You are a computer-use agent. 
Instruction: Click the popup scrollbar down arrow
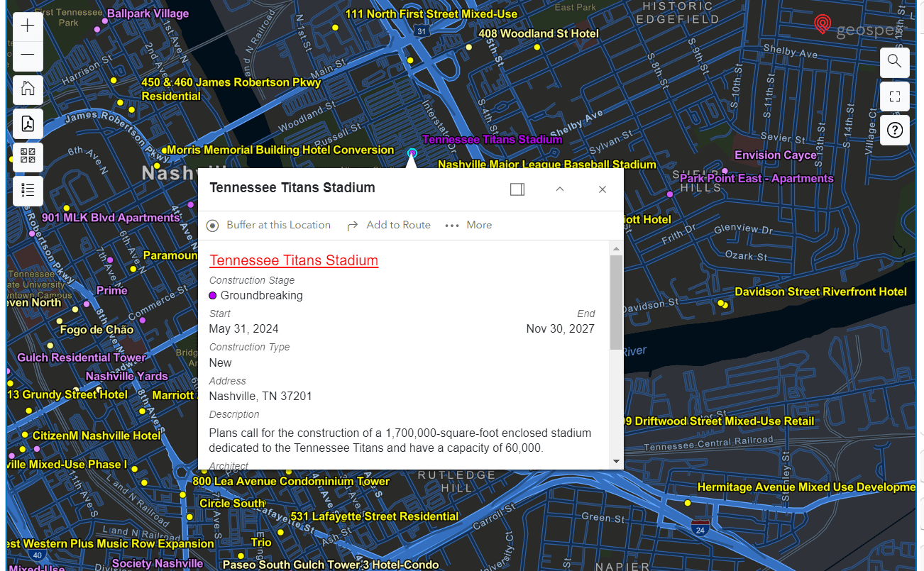616,461
